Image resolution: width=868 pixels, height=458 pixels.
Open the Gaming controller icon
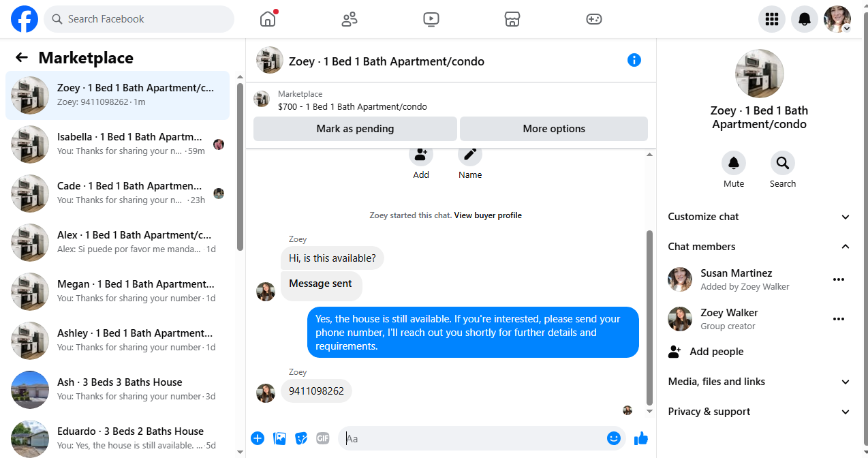click(594, 19)
